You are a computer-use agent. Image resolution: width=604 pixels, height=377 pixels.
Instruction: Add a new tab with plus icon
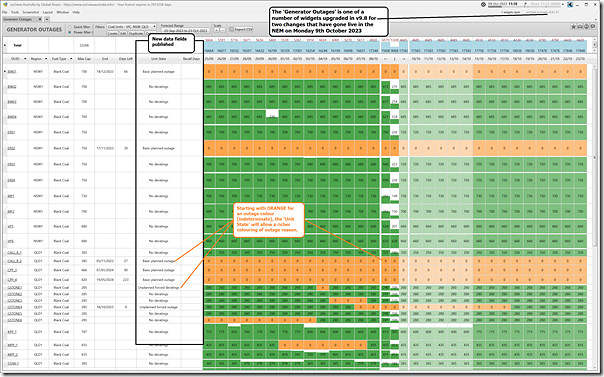point(47,19)
